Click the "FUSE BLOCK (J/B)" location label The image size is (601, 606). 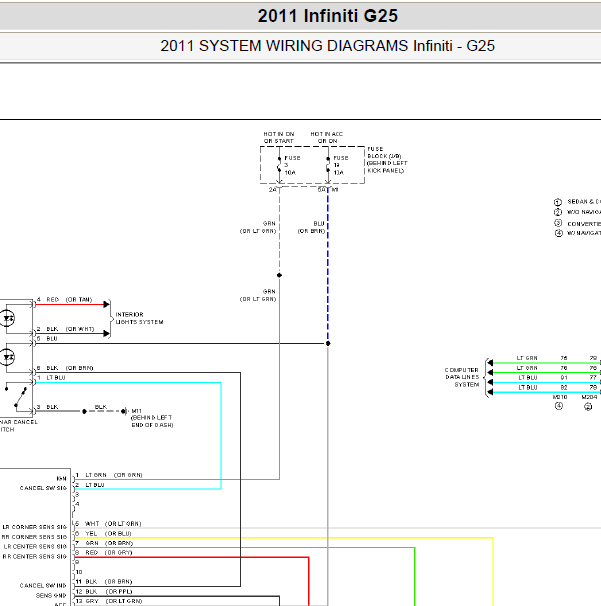387,160
